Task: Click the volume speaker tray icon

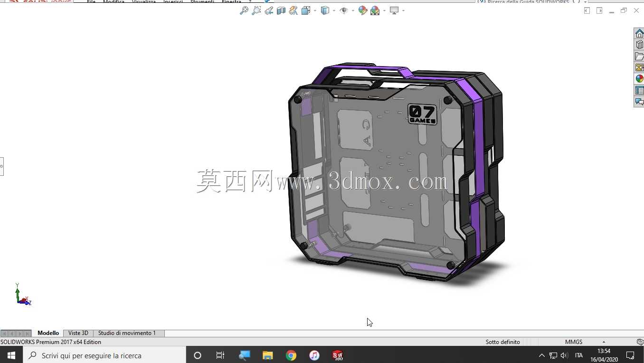Action: 565,355
